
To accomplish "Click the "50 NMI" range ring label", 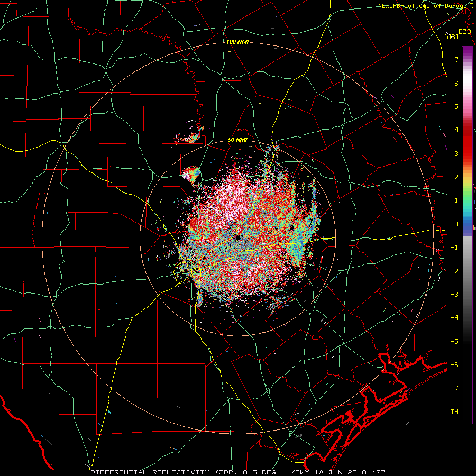I will (x=237, y=140).
